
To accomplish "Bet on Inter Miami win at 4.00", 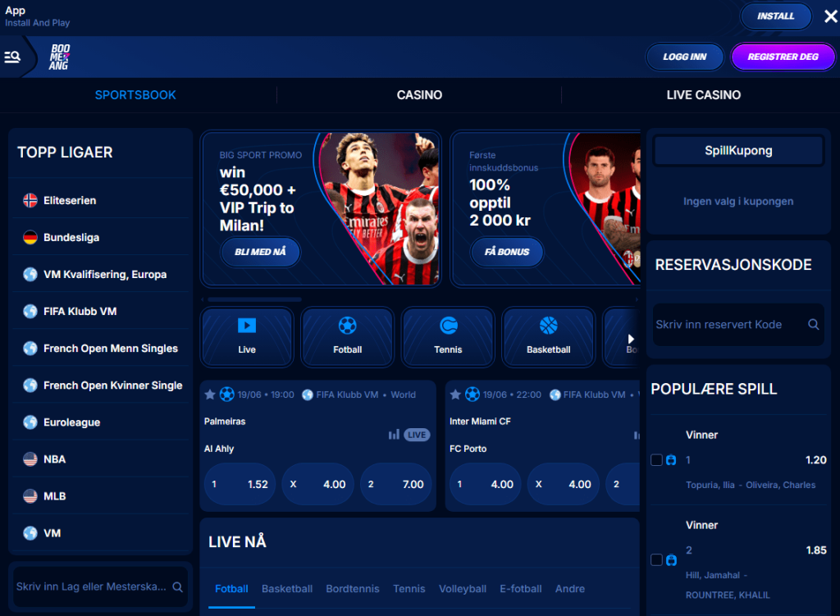I will tap(485, 484).
